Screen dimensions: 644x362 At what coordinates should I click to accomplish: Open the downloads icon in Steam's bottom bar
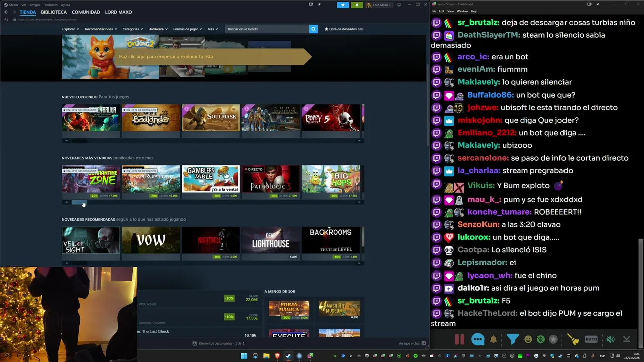pyautogui.click(x=195, y=343)
